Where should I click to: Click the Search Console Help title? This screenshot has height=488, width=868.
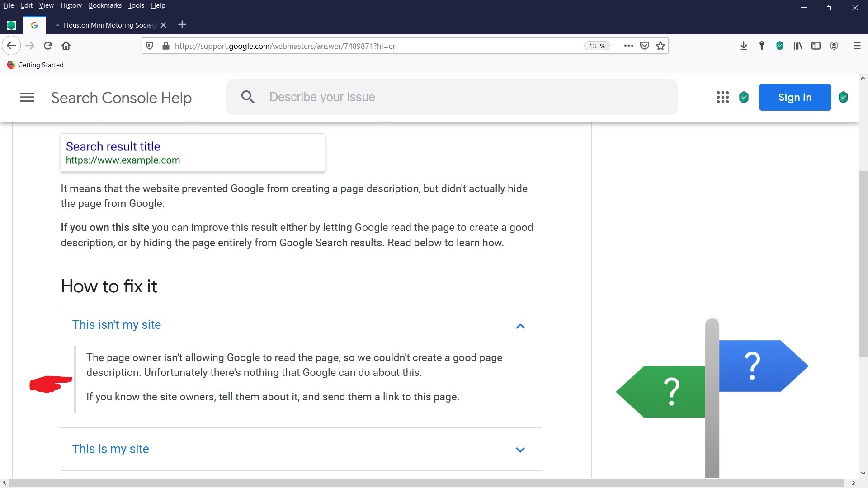121,98
